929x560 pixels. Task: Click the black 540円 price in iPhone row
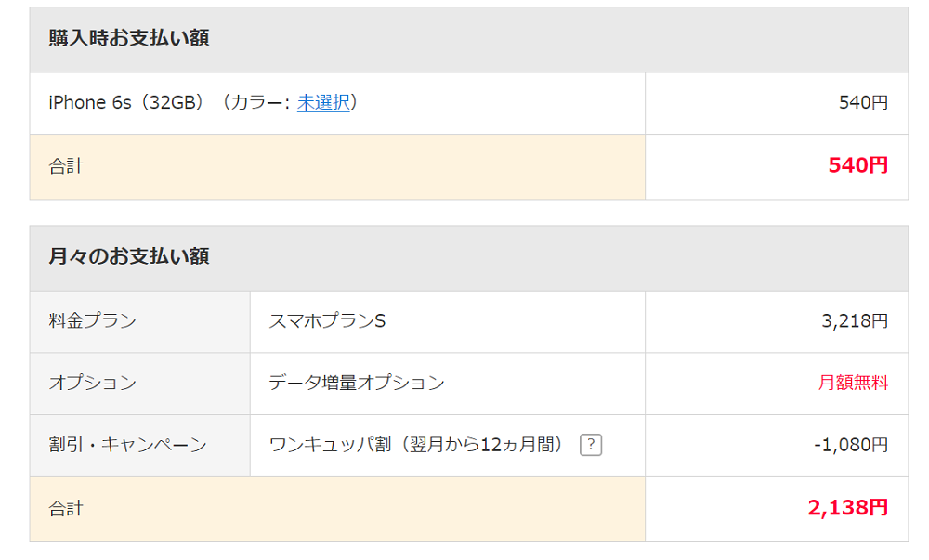[x=863, y=103]
